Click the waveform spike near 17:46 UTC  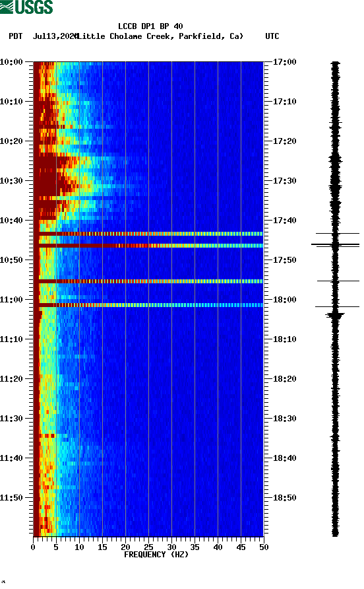[335, 245]
